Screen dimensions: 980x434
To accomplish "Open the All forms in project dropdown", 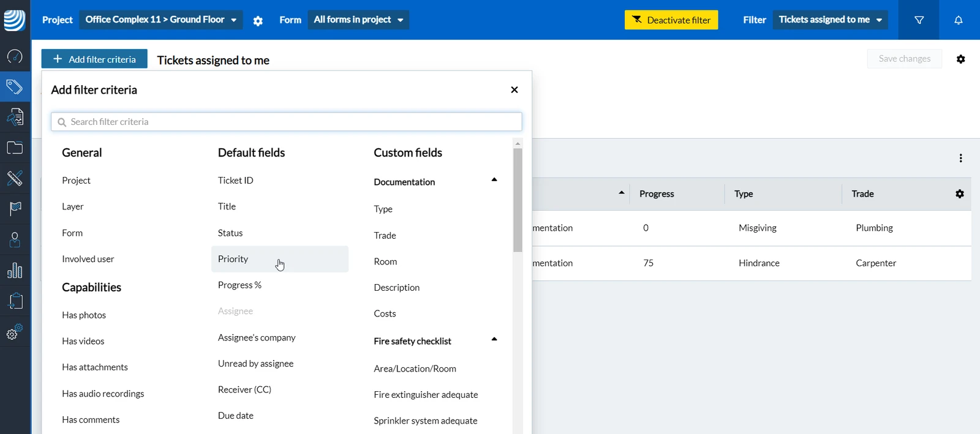I will pos(358,20).
